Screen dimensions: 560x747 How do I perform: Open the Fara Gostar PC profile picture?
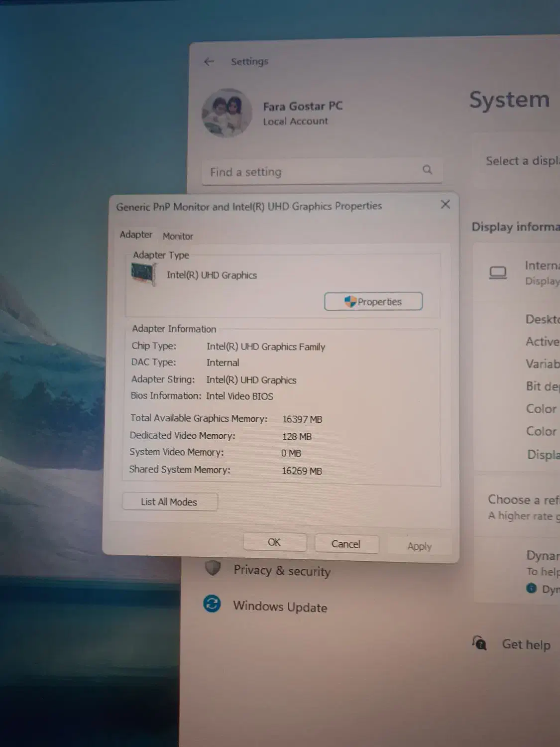pos(226,113)
